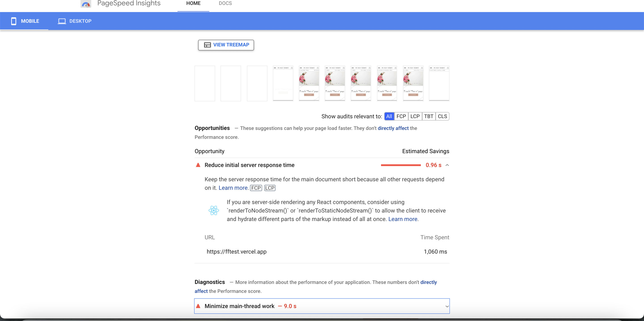Image resolution: width=644 pixels, height=321 pixels.
Task: Click the treemap grid icon
Action: [207, 45]
